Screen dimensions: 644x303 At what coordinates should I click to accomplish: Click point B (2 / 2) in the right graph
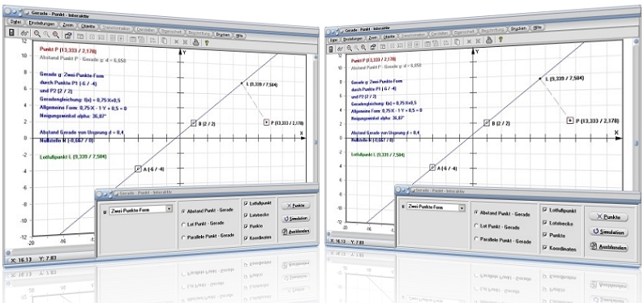487,122
